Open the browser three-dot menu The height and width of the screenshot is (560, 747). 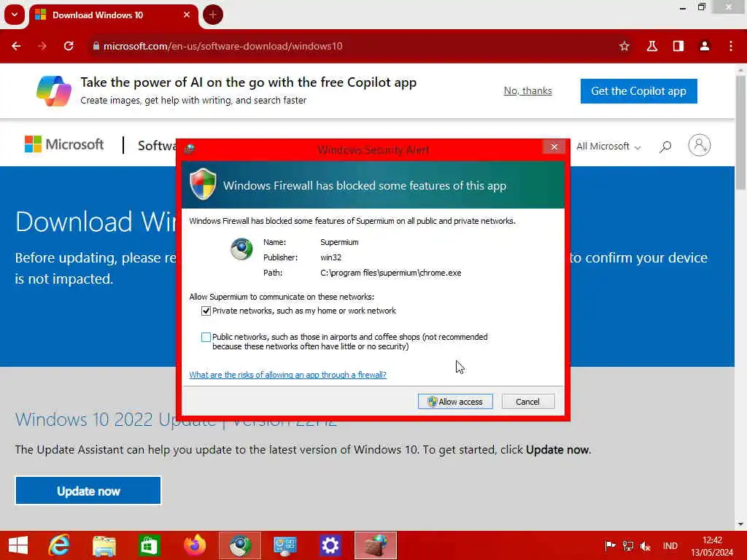(731, 46)
